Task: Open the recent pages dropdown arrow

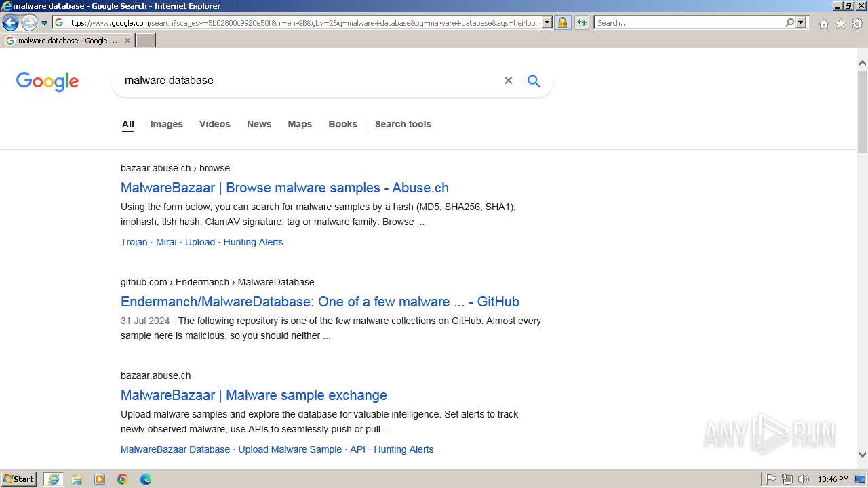Action: (45, 23)
